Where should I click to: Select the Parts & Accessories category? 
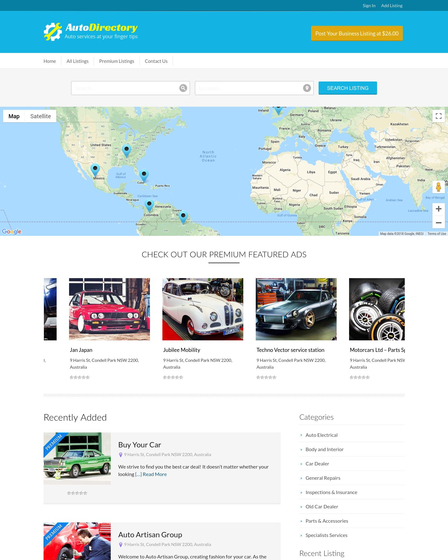pyautogui.click(x=327, y=521)
